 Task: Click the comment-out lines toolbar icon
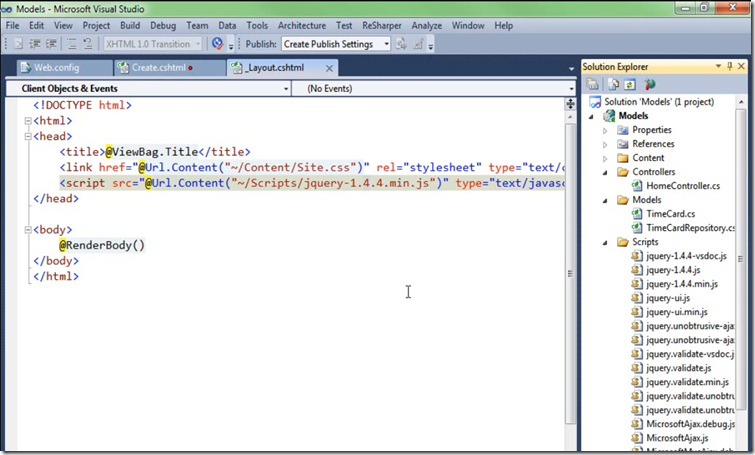(x=72, y=44)
